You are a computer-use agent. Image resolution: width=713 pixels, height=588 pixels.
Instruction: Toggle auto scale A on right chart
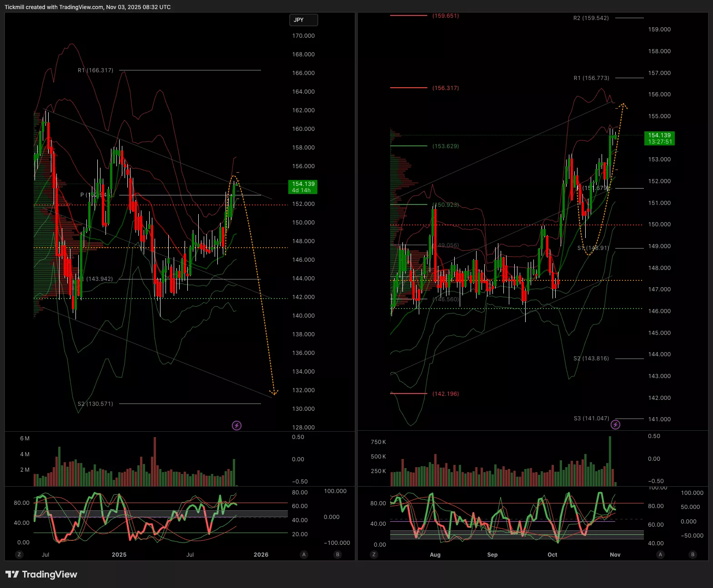660,554
